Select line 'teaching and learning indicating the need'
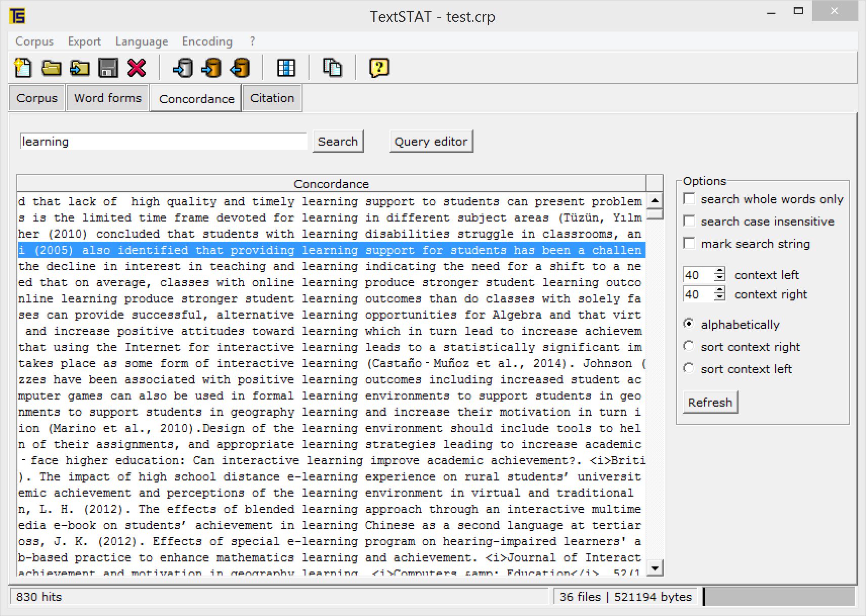Screen dimensions: 866x616 331,266
